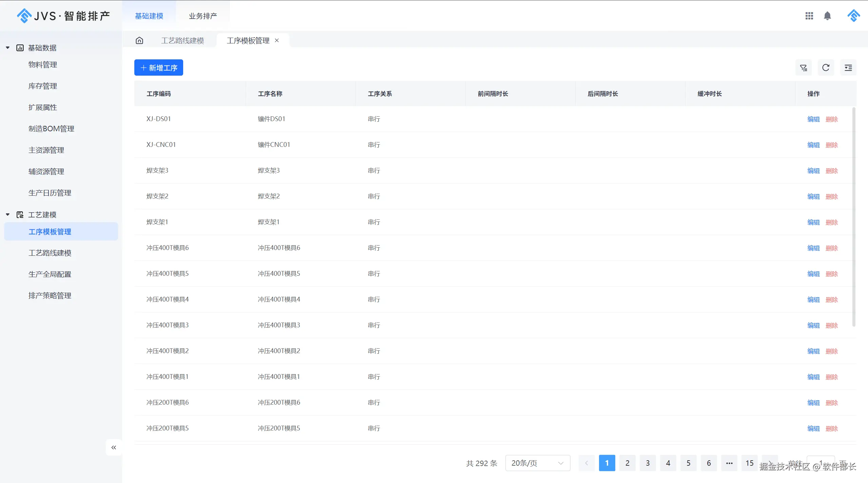
Task: Open 物料管理 in sidebar
Action: 43,64
